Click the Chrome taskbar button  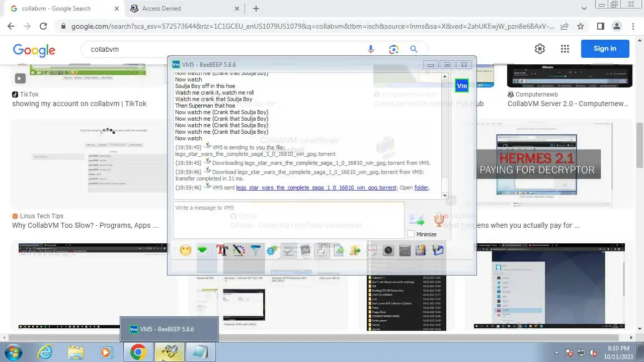(x=138, y=352)
